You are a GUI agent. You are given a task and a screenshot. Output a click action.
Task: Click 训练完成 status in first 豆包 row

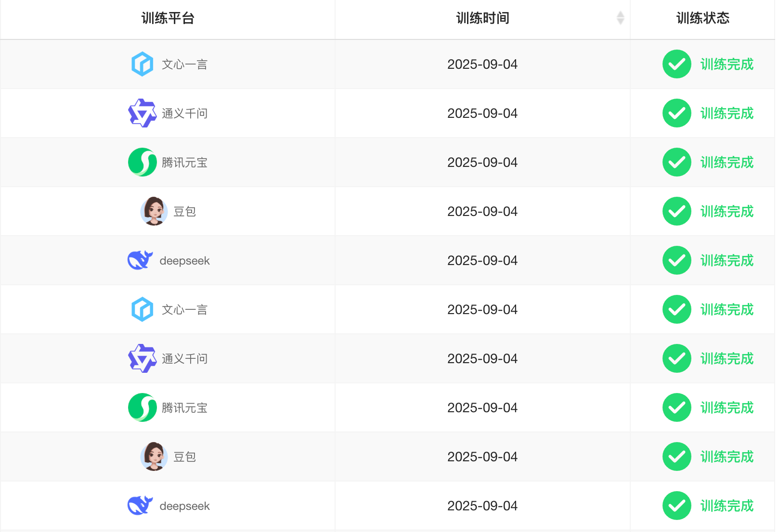(x=727, y=212)
